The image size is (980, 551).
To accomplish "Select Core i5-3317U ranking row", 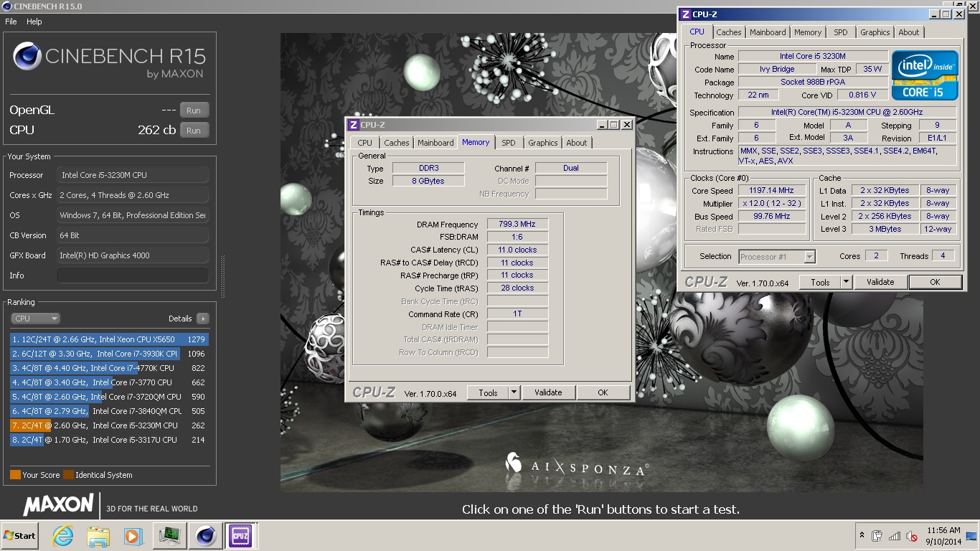I will [109, 440].
